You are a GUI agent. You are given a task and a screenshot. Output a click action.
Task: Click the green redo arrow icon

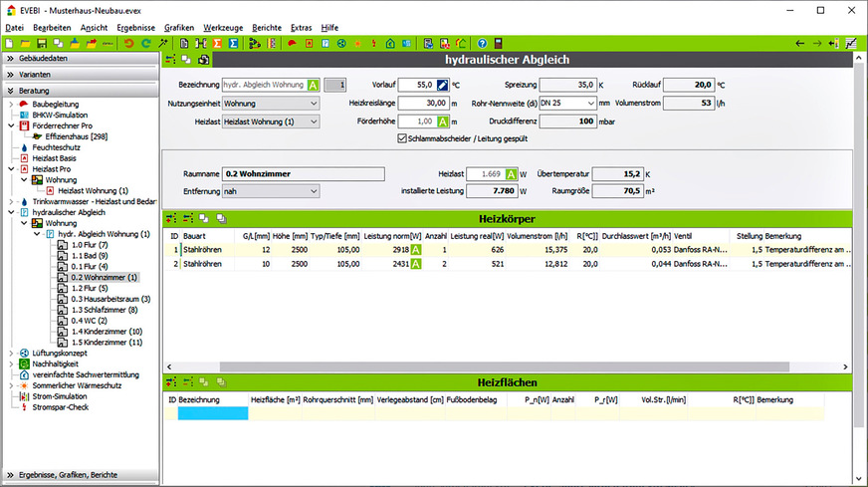(145, 44)
